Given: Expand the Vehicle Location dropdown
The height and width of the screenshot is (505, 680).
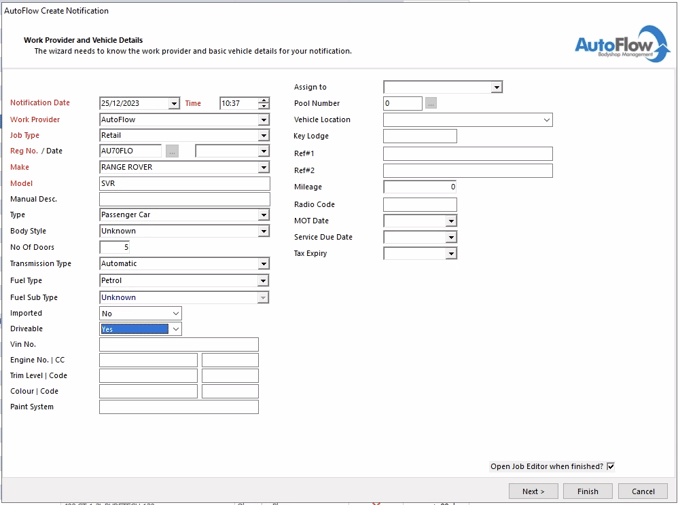Looking at the screenshot, I should 547,120.
